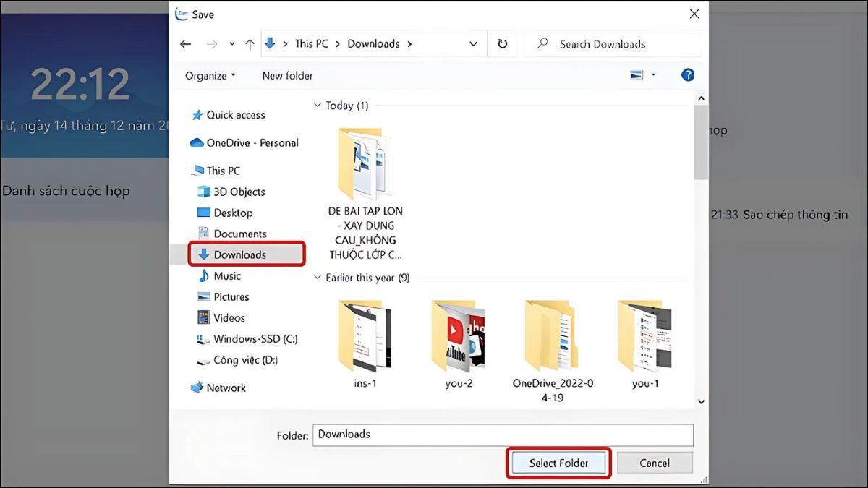868x488 pixels.
Task: Open the recent locations dropdown arrow
Action: pyautogui.click(x=231, y=44)
